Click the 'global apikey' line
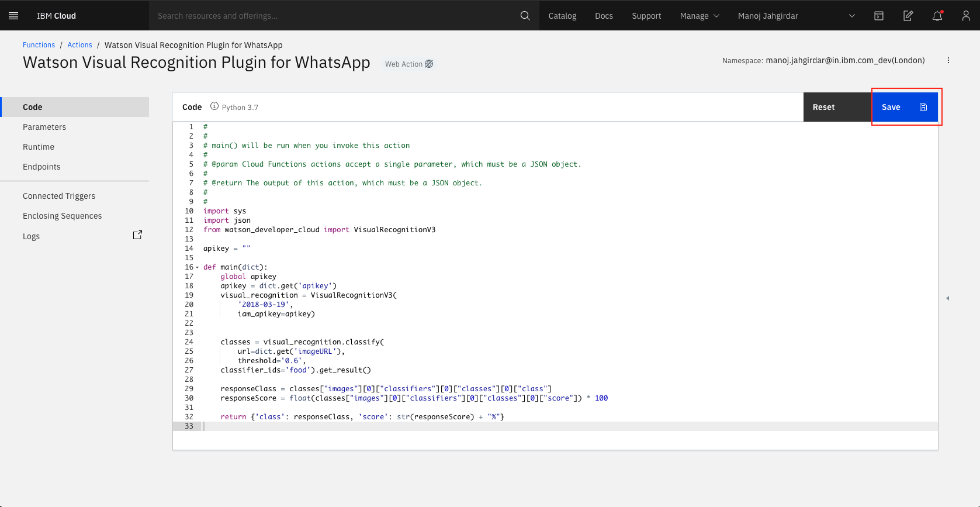 248,277
